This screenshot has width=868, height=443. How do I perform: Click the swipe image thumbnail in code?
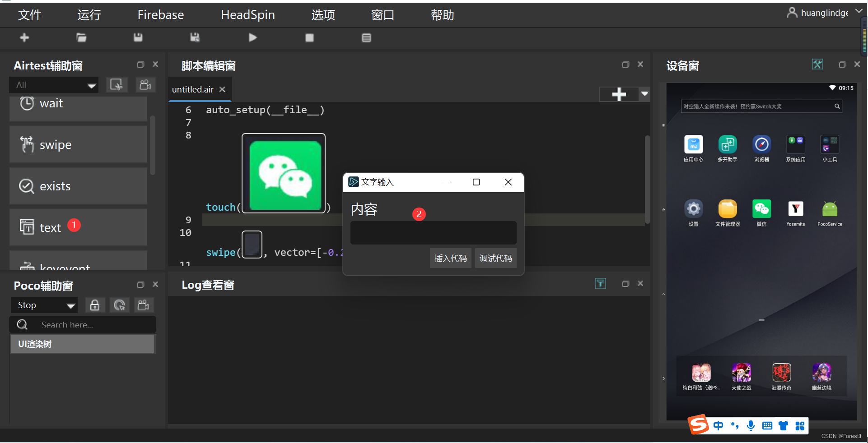click(x=252, y=245)
